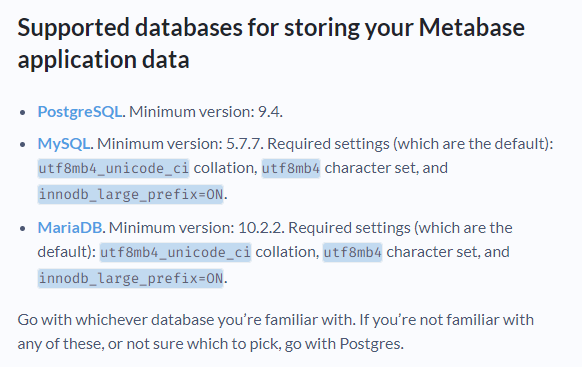This screenshot has height=367, width=582.
Task: Click the 'Minimum version: 9.4.' text
Action: [206, 112]
